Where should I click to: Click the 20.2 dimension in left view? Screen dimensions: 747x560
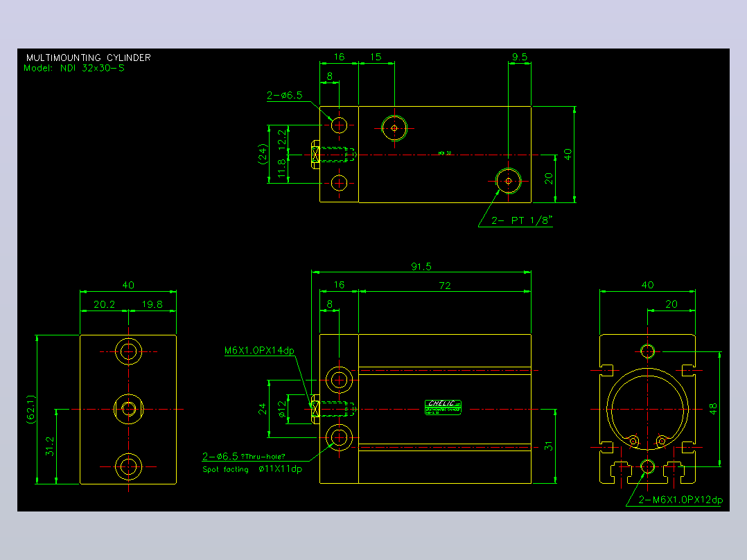tap(104, 304)
